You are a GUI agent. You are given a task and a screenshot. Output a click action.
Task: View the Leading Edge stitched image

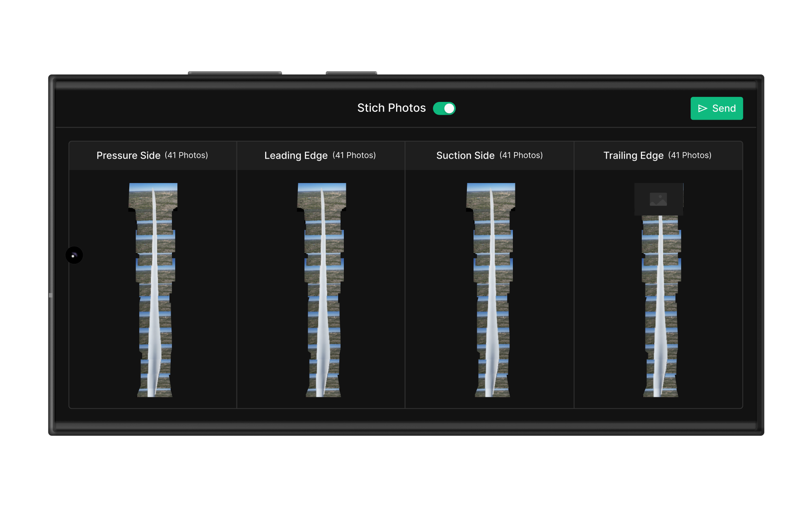321,290
